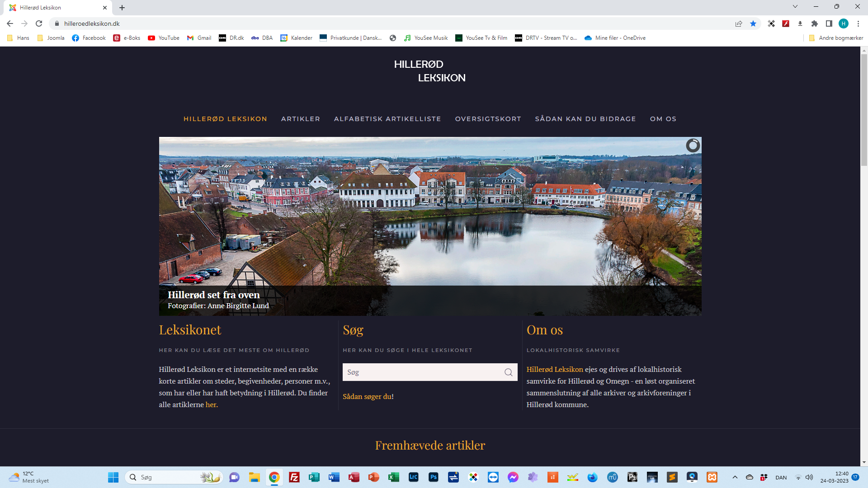Open Photoshop from the taskbar
This screenshot has height=488, width=868.
click(434, 477)
